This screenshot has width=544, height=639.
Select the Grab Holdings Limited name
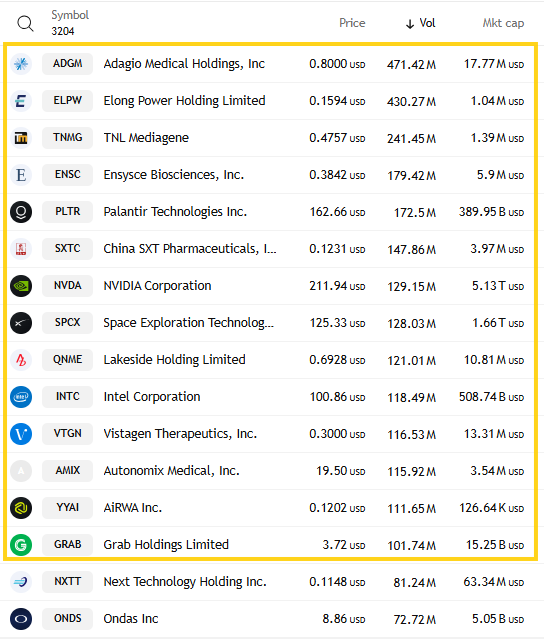point(166,545)
